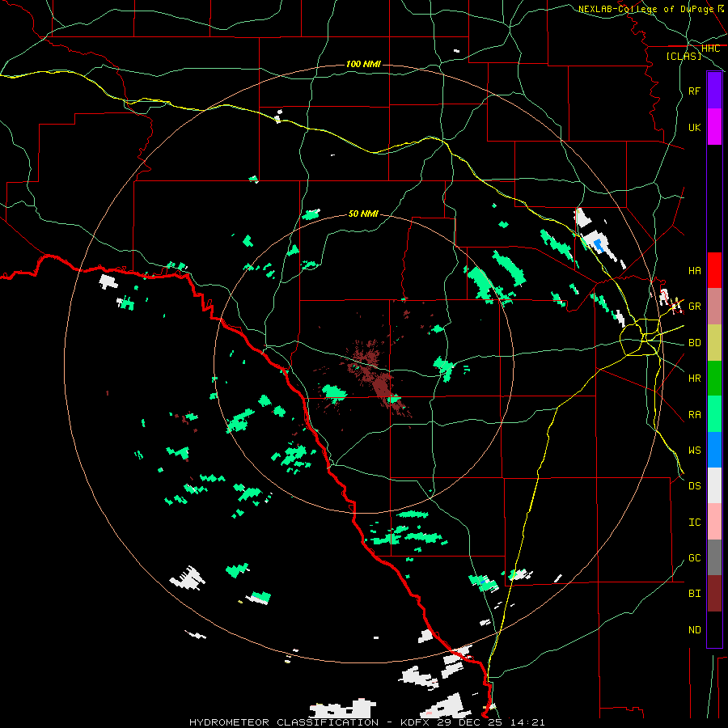Click the GR legend label
Viewport: 728px width, 728px height.
click(694, 306)
